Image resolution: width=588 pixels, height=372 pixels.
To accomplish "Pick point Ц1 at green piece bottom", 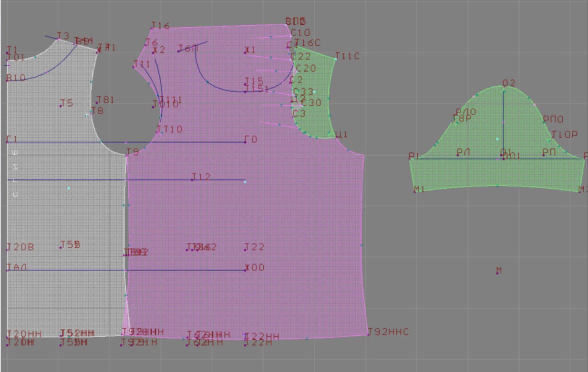I will click(336, 138).
